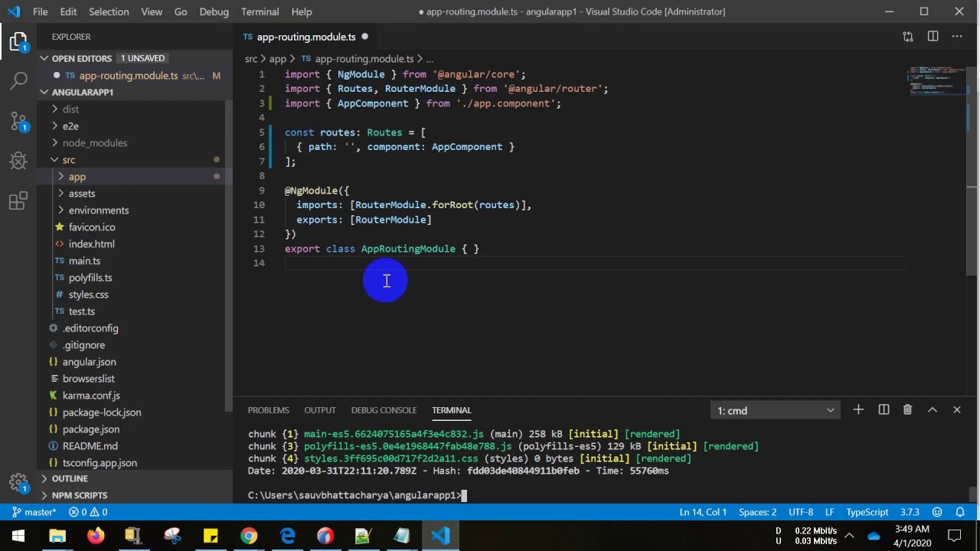The width and height of the screenshot is (980, 551).
Task: Open File Explorer from taskbar
Action: [x=57, y=536]
